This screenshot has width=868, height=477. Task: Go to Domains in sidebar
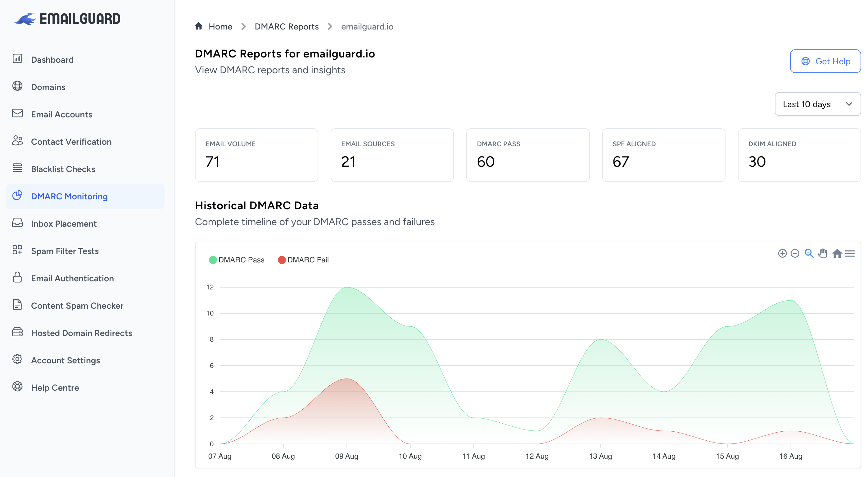[x=85, y=87]
